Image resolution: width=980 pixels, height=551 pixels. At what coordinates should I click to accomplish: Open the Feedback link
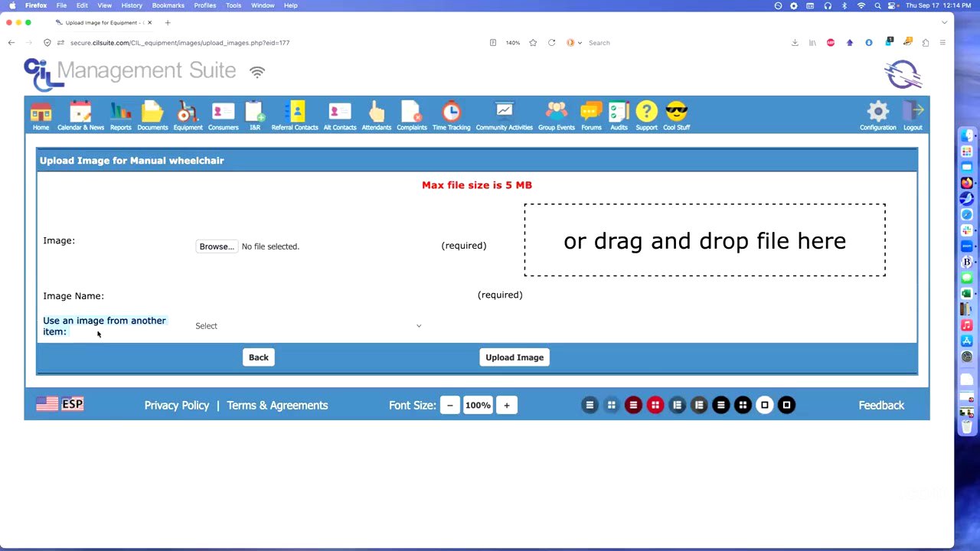tap(881, 406)
